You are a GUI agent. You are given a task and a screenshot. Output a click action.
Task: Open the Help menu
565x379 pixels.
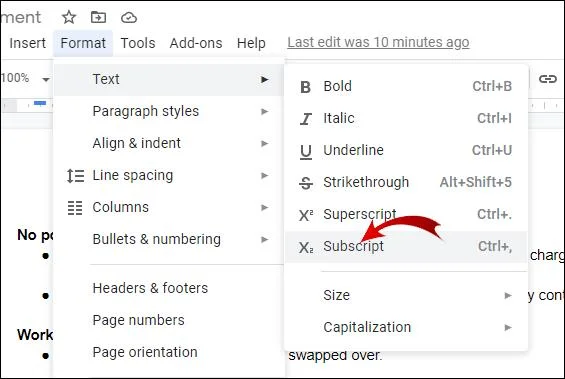tap(251, 43)
